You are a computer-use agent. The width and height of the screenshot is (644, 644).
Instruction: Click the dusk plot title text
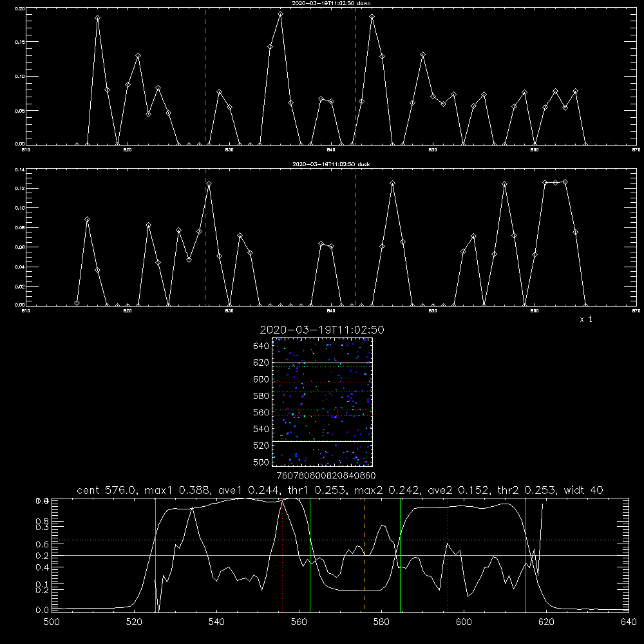click(x=331, y=164)
